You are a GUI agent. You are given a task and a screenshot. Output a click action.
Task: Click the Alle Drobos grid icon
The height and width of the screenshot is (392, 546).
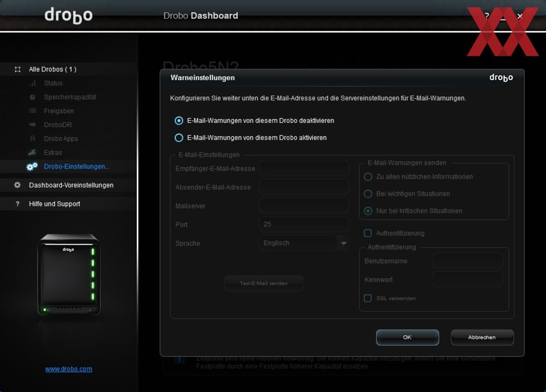click(x=18, y=69)
